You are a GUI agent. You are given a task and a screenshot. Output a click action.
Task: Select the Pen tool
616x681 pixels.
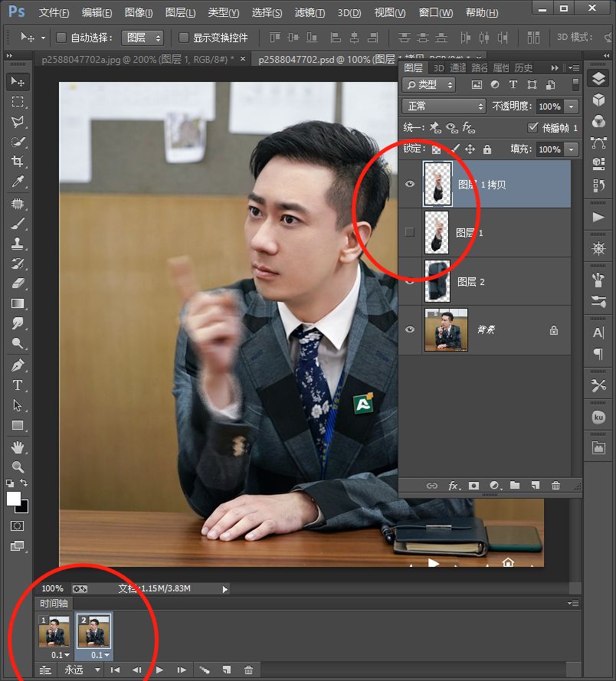[x=17, y=365]
